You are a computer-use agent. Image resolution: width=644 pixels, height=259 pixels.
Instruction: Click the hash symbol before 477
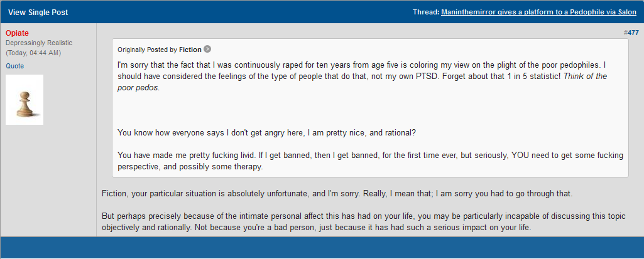point(625,33)
